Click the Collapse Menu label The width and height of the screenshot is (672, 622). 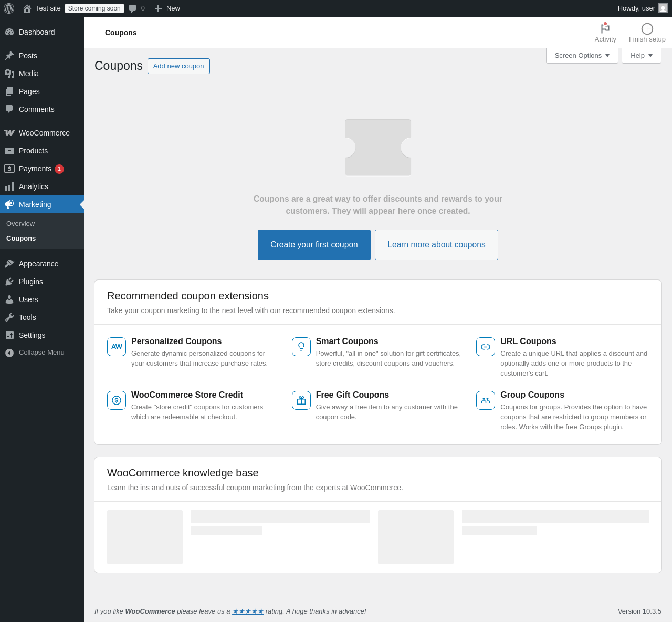(x=41, y=353)
